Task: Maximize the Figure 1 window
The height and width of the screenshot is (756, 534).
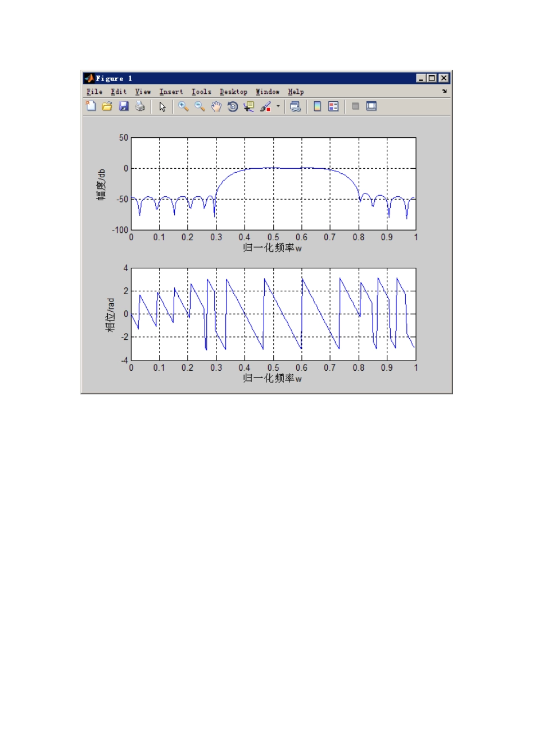Action: click(432, 78)
